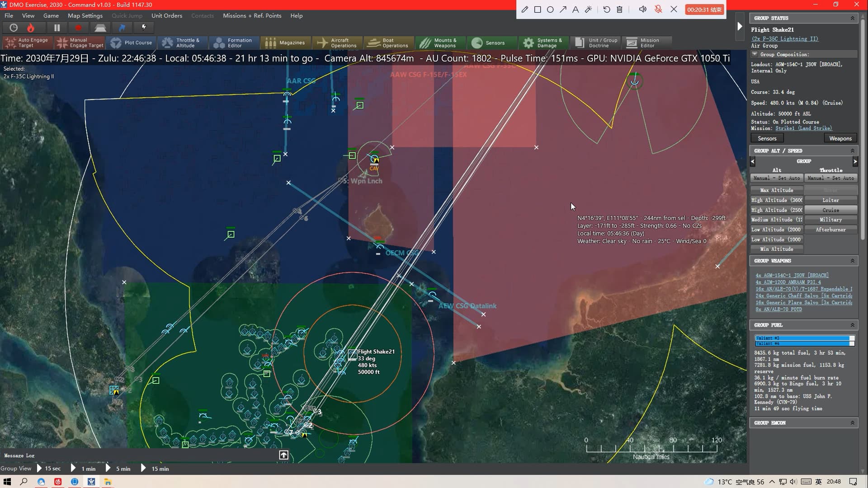Screen dimensions: 868x488
Task: Expand the Group Emcon panel
Action: point(853,423)
